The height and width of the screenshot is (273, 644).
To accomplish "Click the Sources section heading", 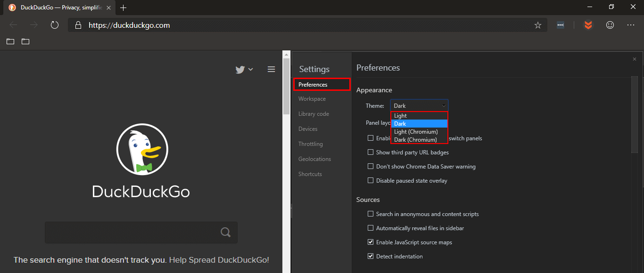I will 368,200.
